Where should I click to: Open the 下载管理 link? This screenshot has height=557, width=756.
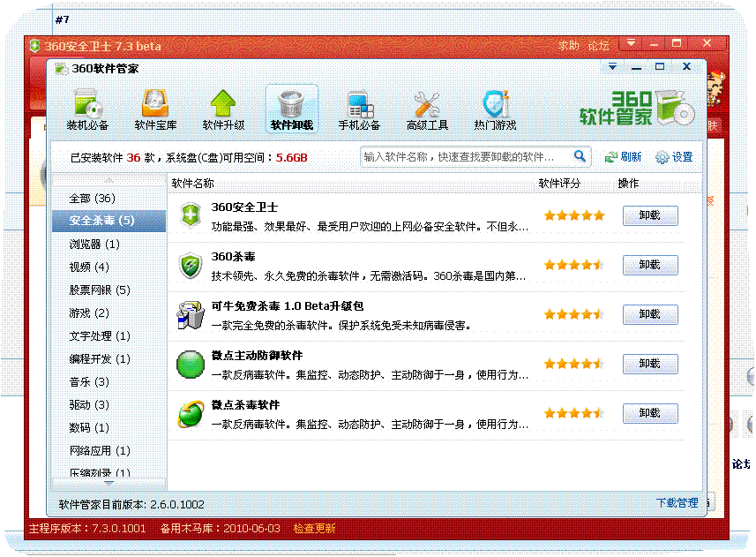677,503
